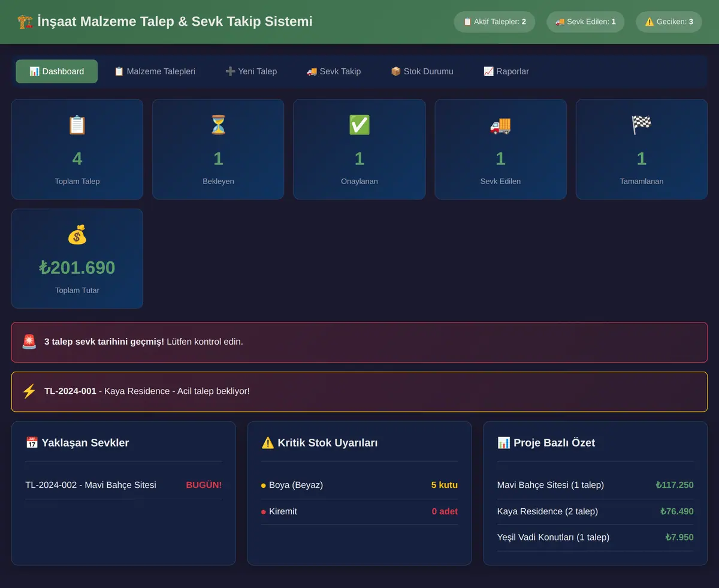Click the red dot next to Kiremit
Screen dimensions: 719x588
pyautogui.click(x=264, y=512)
